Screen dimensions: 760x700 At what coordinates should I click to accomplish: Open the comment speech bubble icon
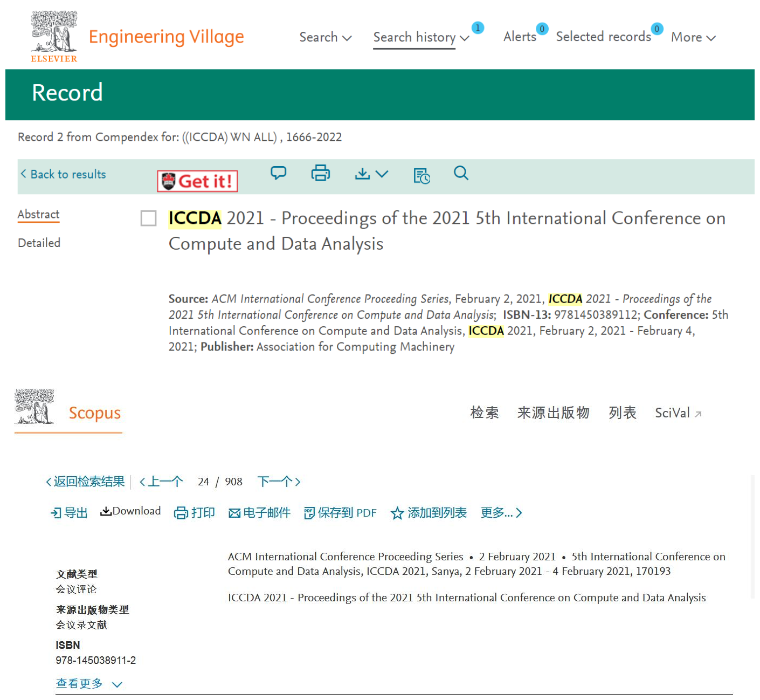(x=278, y=173)
